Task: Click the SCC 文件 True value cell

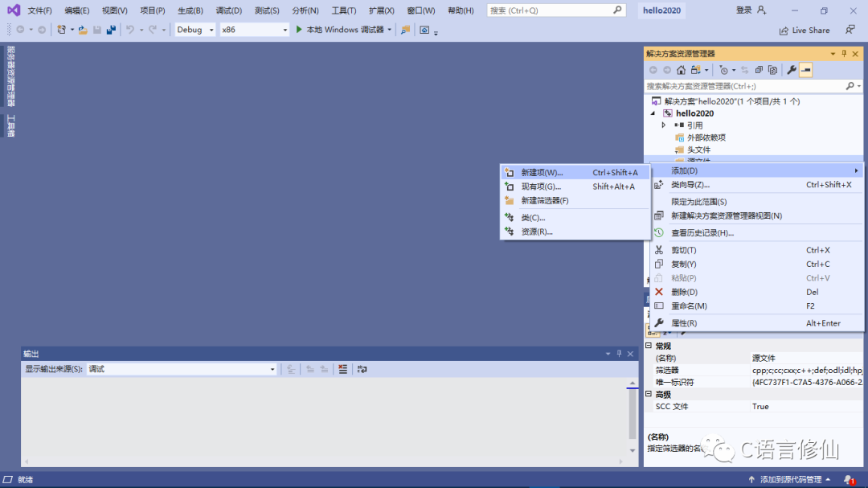Action: 805,406
